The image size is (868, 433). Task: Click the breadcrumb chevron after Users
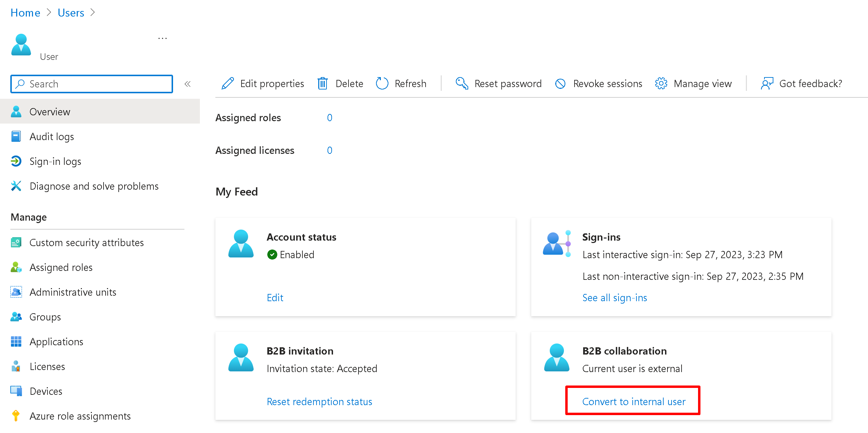pyautogui.click(x=93, y=13)
